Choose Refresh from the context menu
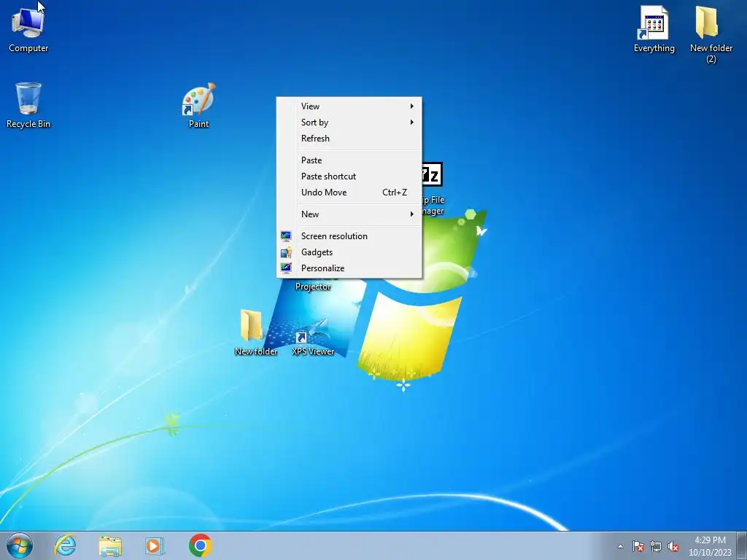Viewport: 747px width, 560px height. [x=349, y=139]
